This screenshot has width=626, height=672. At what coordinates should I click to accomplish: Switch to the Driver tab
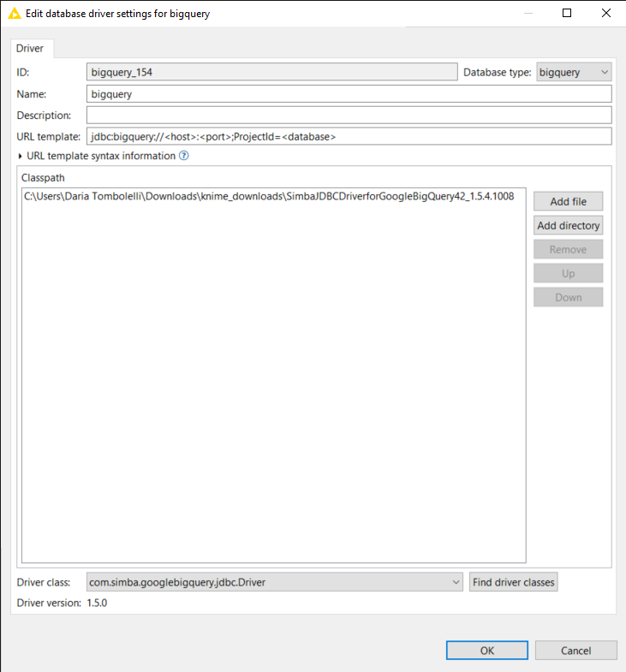click(x=30, y=49)
